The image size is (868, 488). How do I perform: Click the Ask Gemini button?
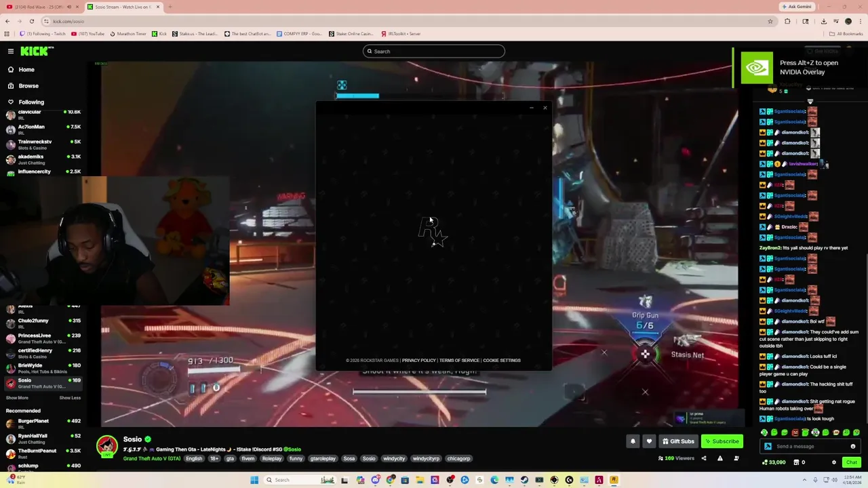(797, 7)
